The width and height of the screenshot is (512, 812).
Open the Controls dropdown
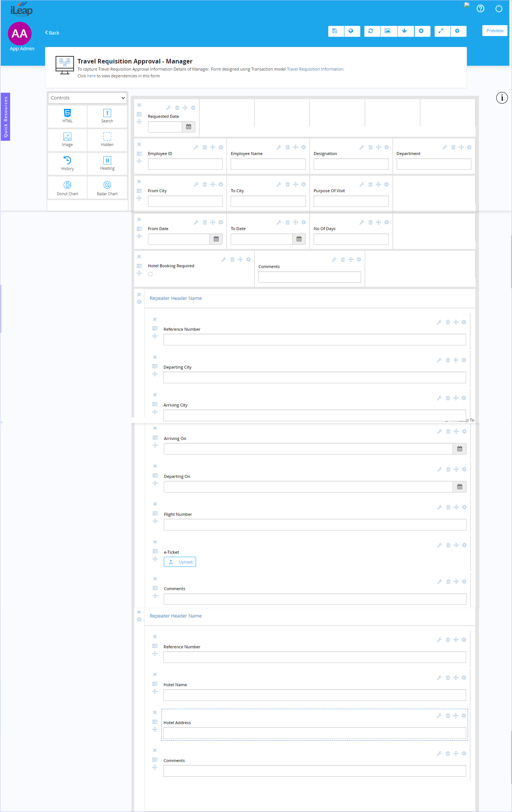tap(88, 98)
